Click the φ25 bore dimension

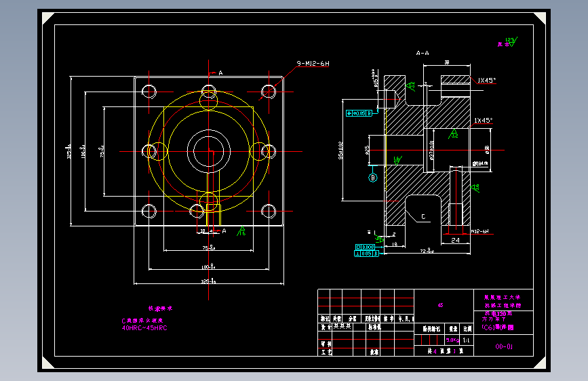click(367, 150)
